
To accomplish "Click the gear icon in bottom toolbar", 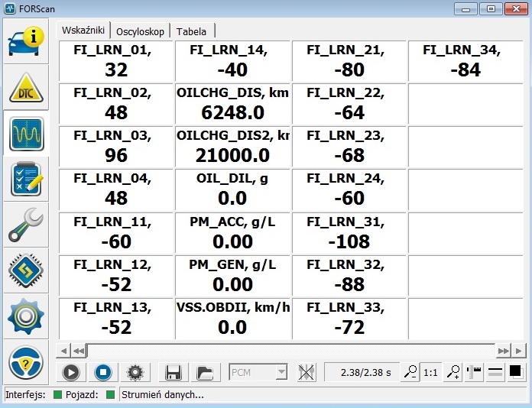I will pyautogui.click(x=135, y=372).
